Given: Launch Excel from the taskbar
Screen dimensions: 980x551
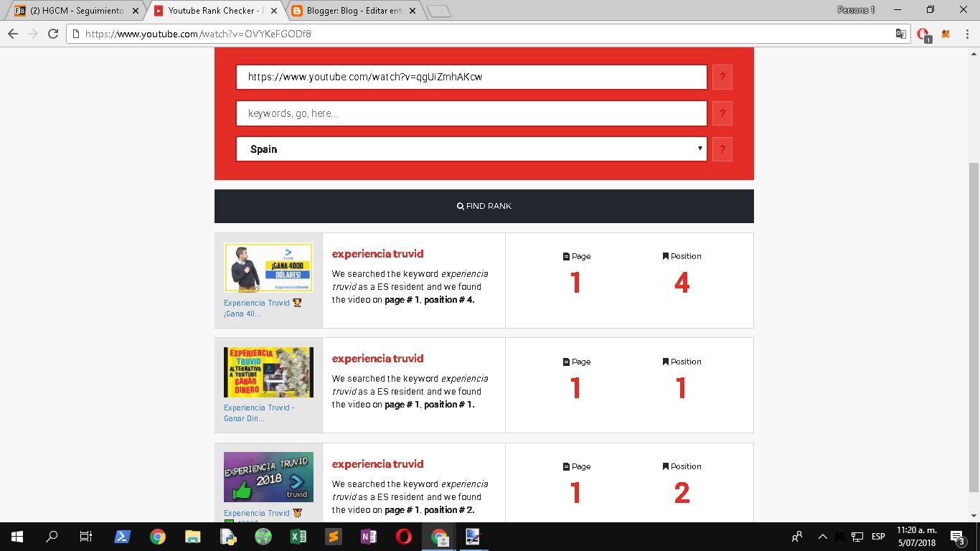Looking at the screenshot, I should click(298, 537).
